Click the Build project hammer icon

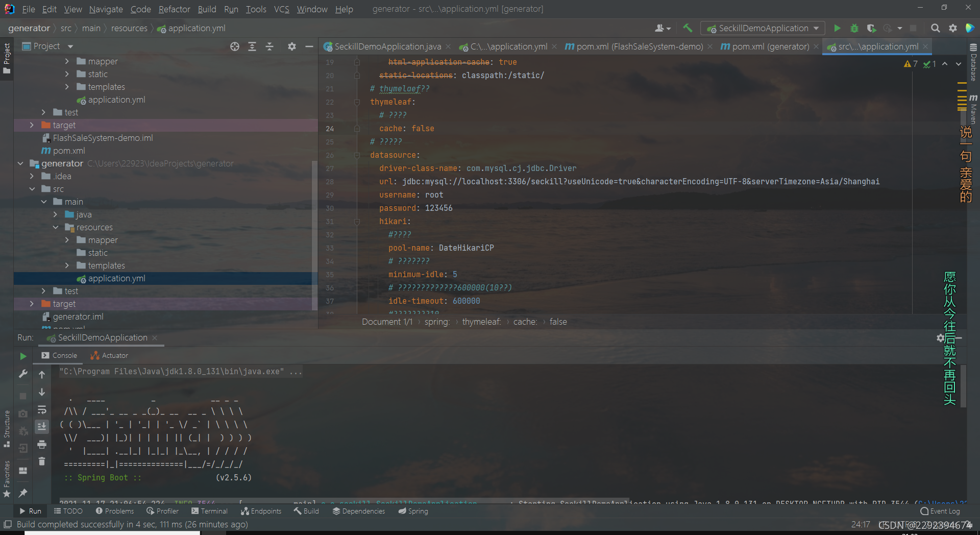(x=688, y=28)
